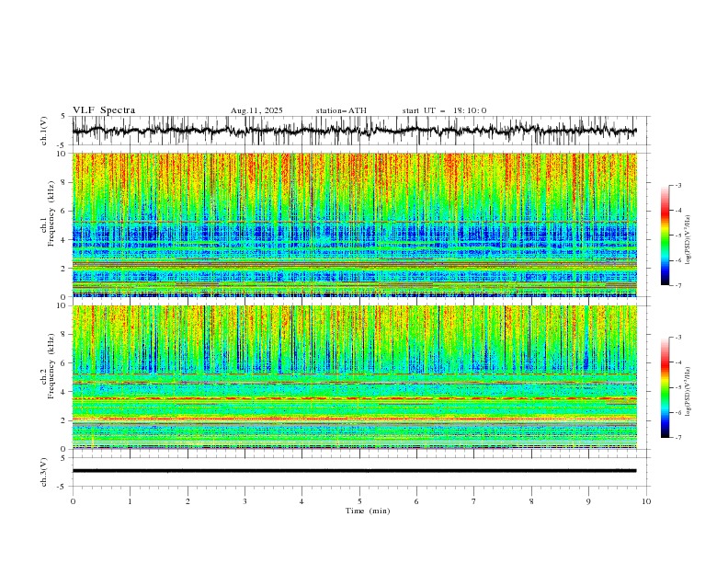Click the ch.1 spectrogram color scale bar
The image size is (728, 563).
click(x=665, y=235)
